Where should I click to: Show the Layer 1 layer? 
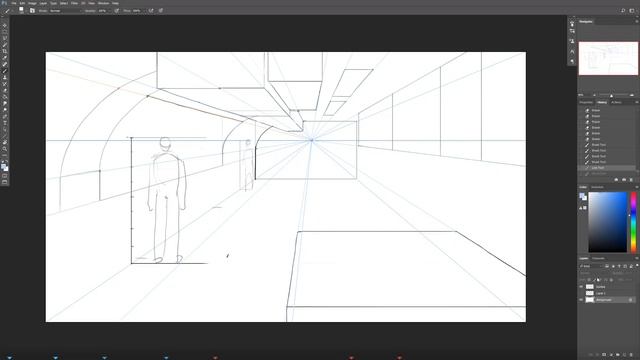coord(581,293)
